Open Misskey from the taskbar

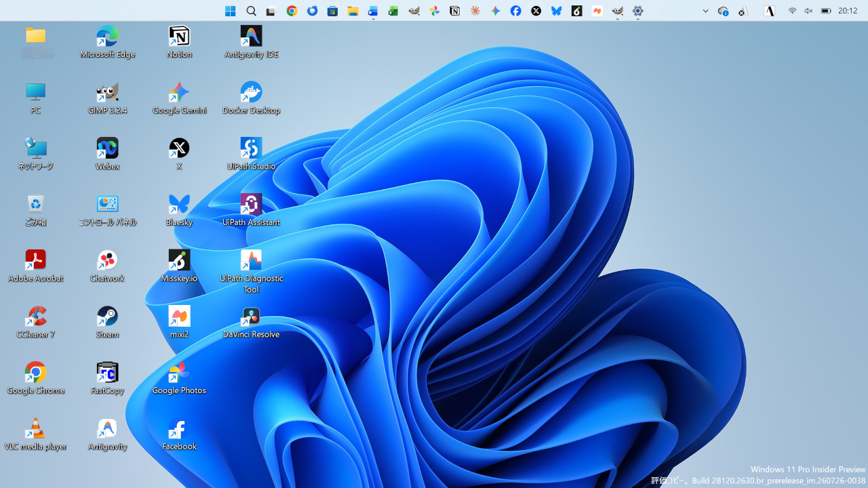pos(576,11)
